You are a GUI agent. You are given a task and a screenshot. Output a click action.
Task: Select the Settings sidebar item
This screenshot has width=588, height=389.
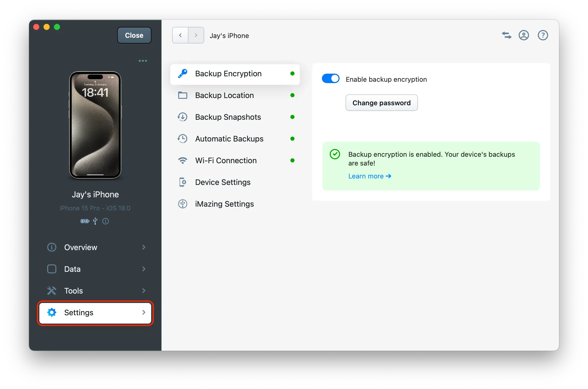click(95, 312)
